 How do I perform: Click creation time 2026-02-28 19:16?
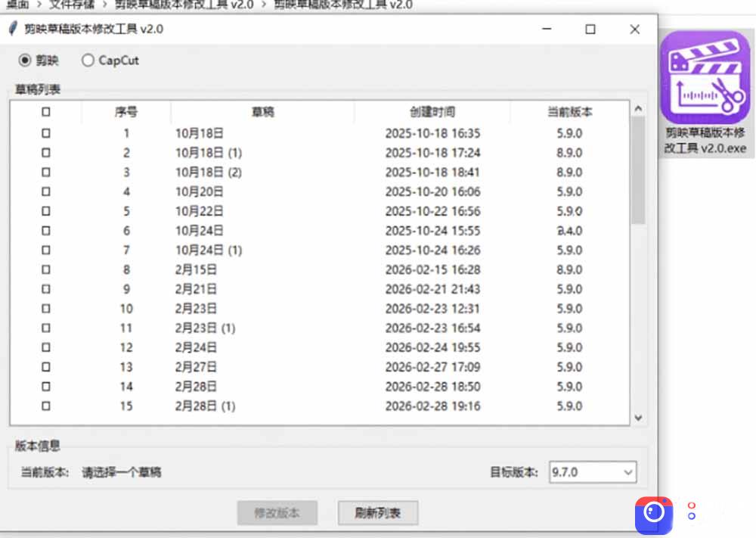432,406
